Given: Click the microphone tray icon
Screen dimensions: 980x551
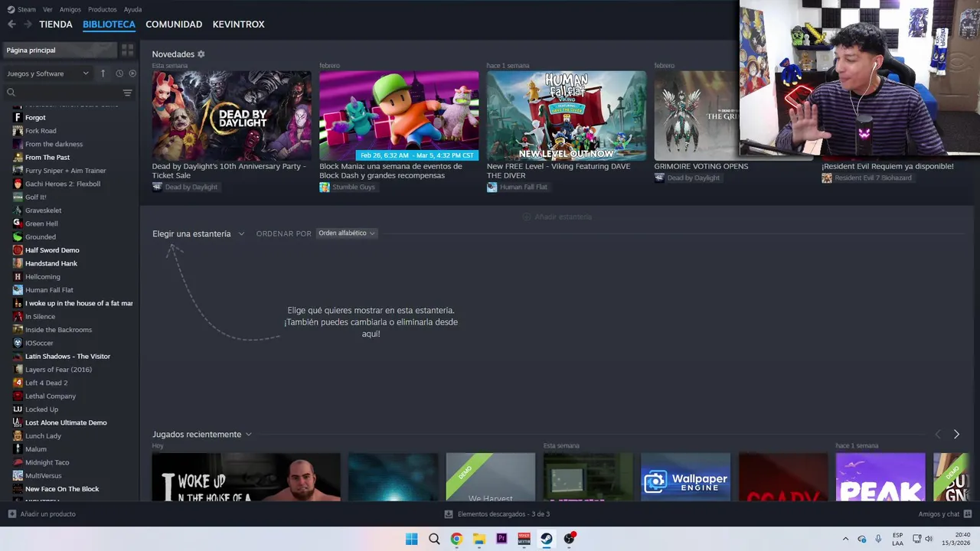Looking at the screenshot, I should (878, 539).
